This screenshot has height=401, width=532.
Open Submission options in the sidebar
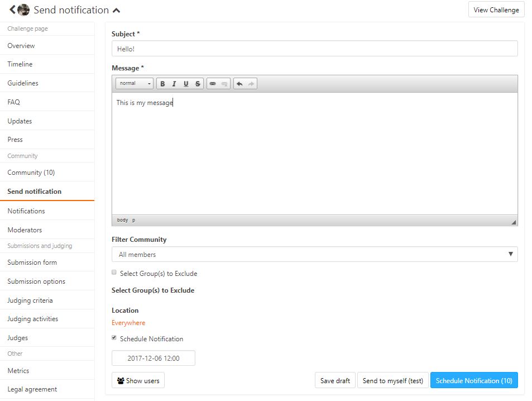pyautogui.click(x=47, y=281)
